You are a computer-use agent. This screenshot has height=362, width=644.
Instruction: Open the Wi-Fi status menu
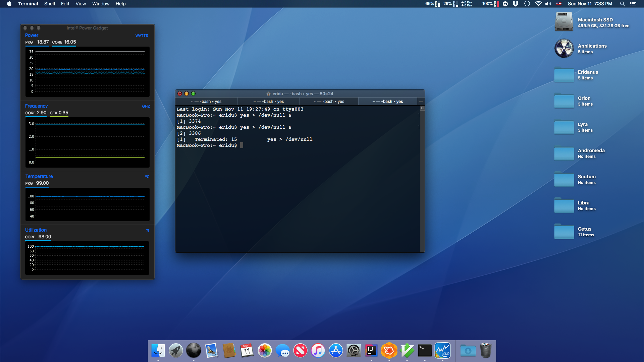click(538, 4)
